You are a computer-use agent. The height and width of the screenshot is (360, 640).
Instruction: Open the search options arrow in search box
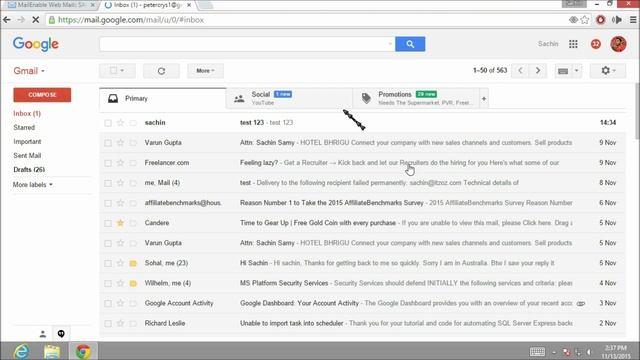point(390,44)
